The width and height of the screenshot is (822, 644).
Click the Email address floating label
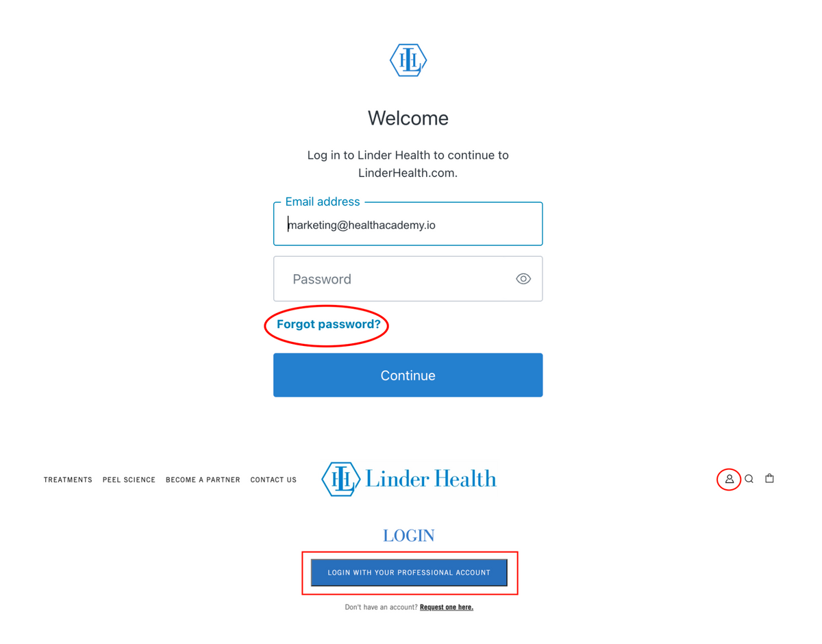click(323, 201)
